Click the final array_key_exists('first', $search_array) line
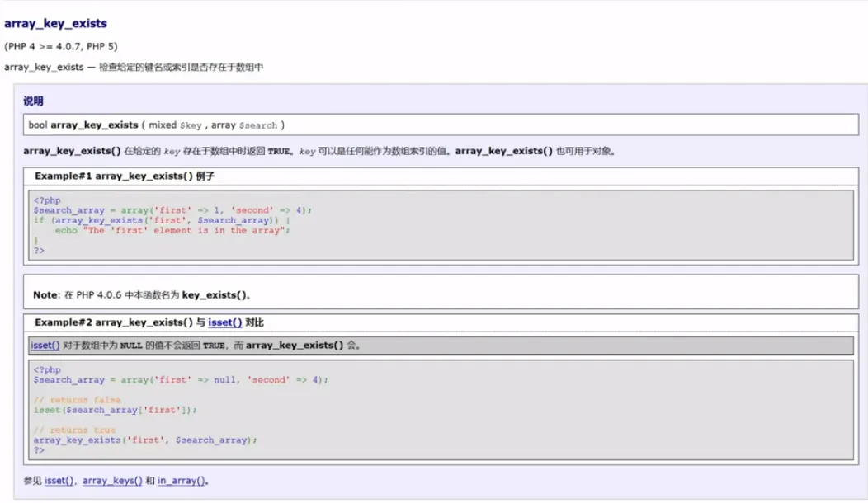This screenshot has width=868, height=503. (x=145, y=440)
